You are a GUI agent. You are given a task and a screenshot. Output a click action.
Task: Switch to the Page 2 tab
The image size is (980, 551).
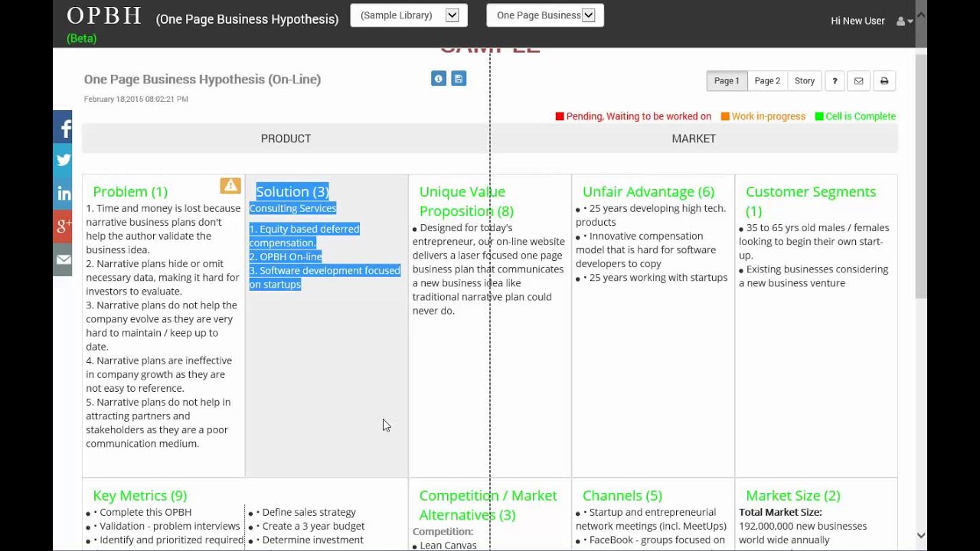pyautogui.click(x=767, y=81)
